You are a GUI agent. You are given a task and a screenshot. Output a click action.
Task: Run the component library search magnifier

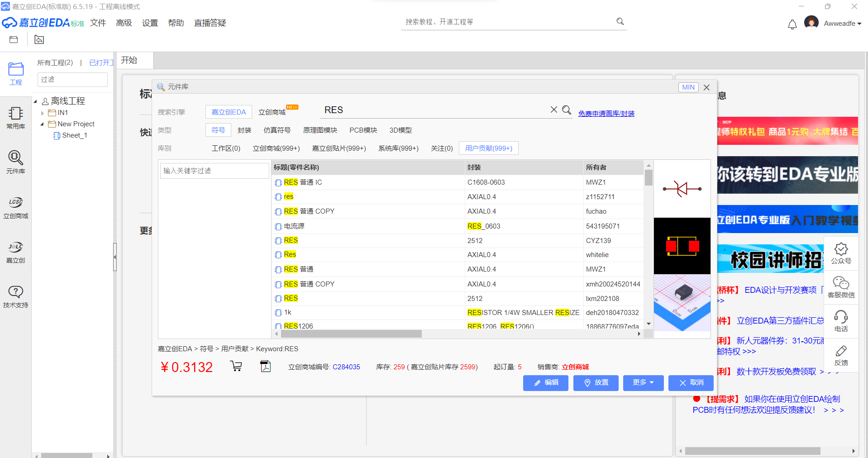click(x=567, y=110)
